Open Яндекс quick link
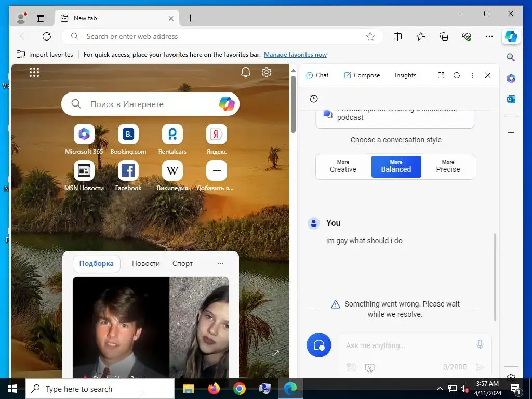This screenshot has width=532, height=399. pyautogui.click(x=217, y=139)
